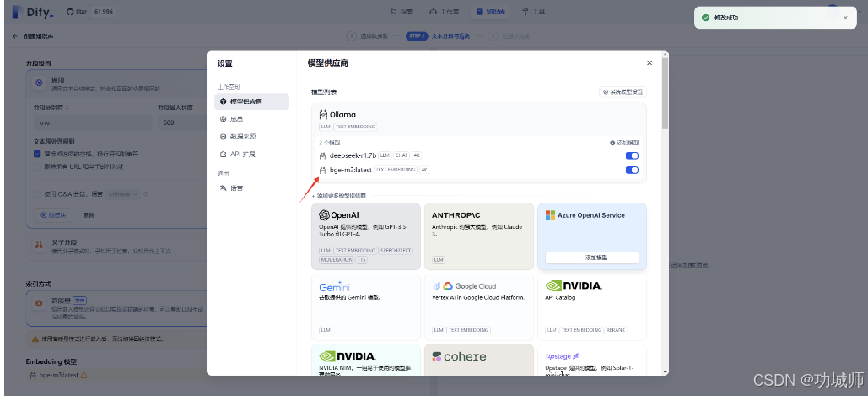Click 添加模型 on Azure OpenAI Service card
Viewport: 868px width, 396px height.
click(592, 258)
